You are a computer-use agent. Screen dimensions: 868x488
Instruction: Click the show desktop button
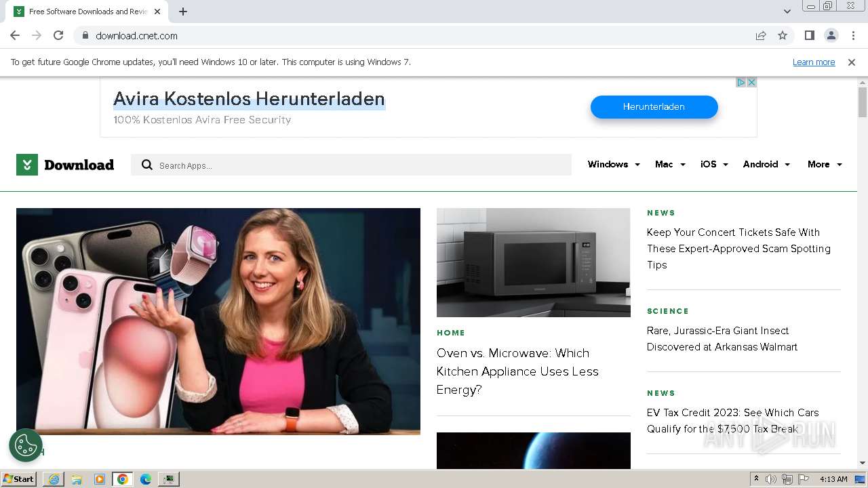pyautogui.click(x=861, y=479)
